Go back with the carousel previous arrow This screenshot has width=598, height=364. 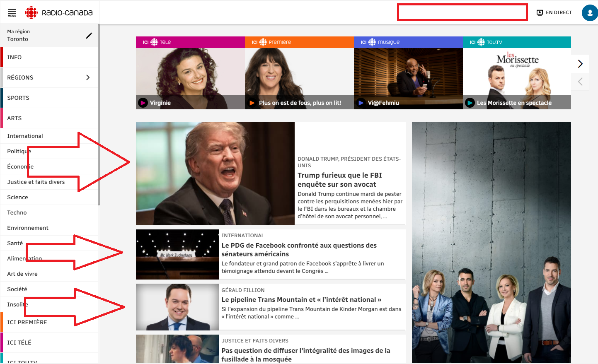(x=580, y=82)
